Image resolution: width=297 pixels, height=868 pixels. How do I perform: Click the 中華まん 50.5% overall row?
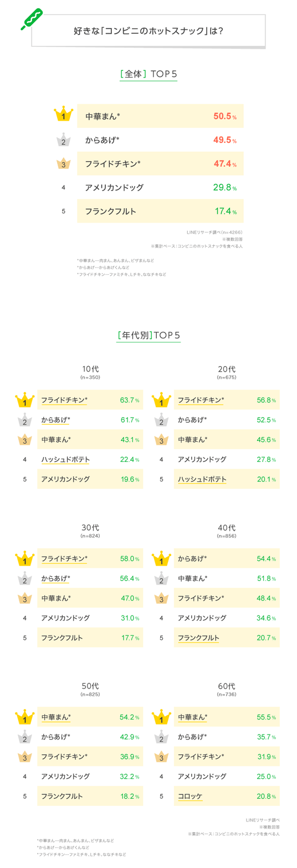pyautogui.click(x=160, y=116)
